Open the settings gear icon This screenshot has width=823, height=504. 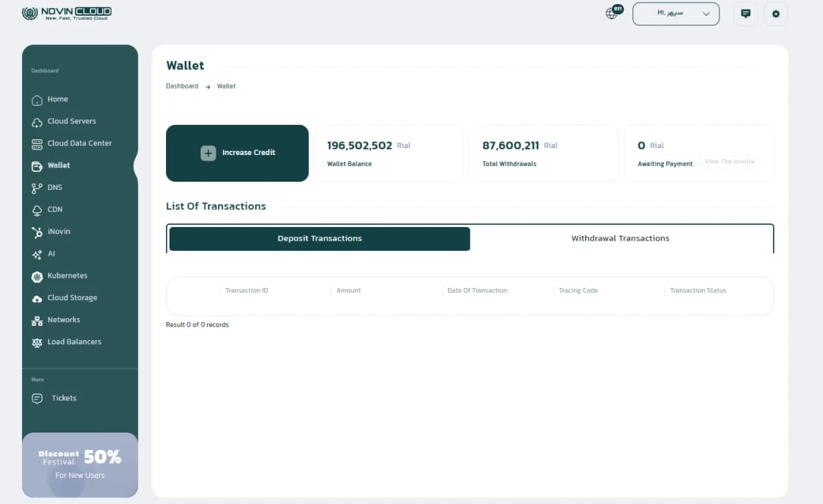point(776,14)
